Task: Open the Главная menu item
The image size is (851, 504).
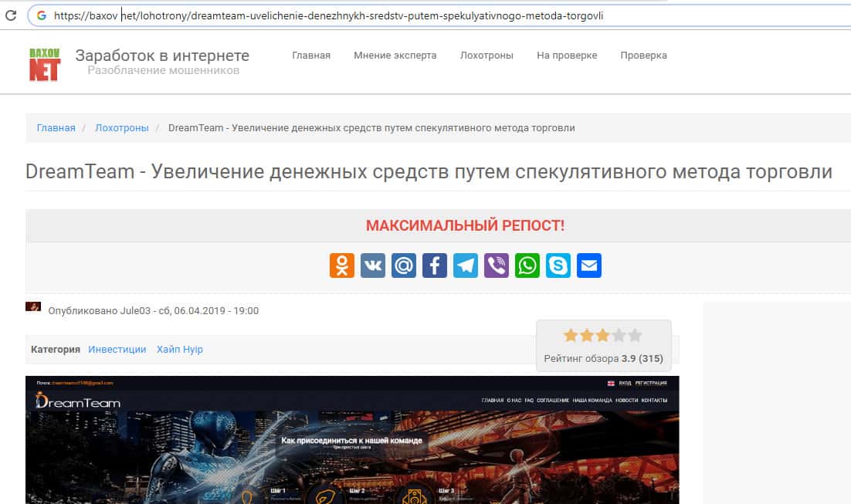Action: click(x=311, y=56)
